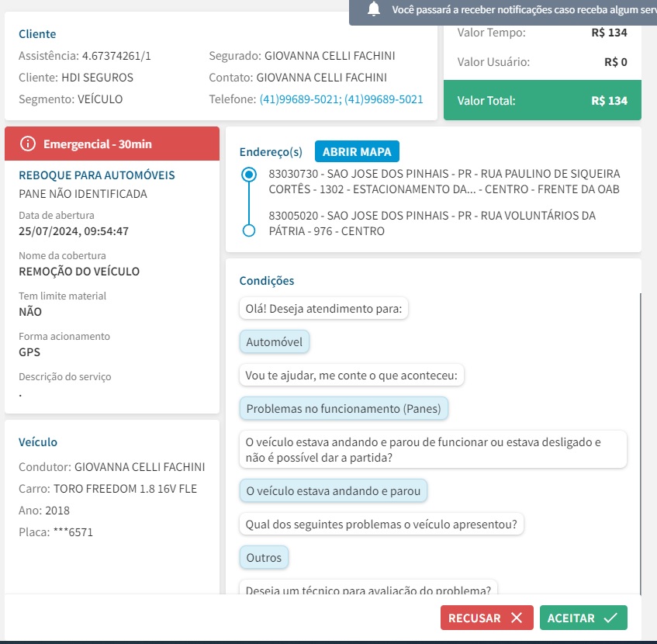Image resolution: width=657 pixels, height=644 pixels.
Task: Select the Outros answer chip
Action: pyautogui.click(x=264, y=558)
